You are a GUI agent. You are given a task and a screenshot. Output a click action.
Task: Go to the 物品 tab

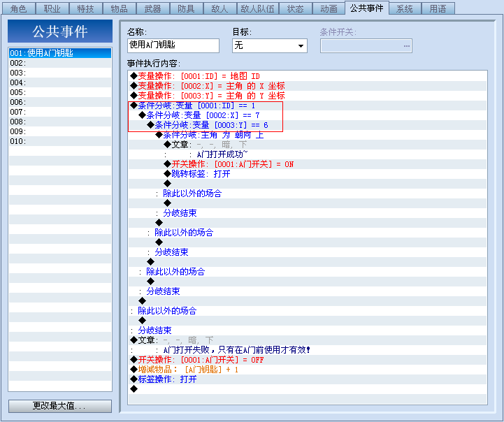coord(120,8)
